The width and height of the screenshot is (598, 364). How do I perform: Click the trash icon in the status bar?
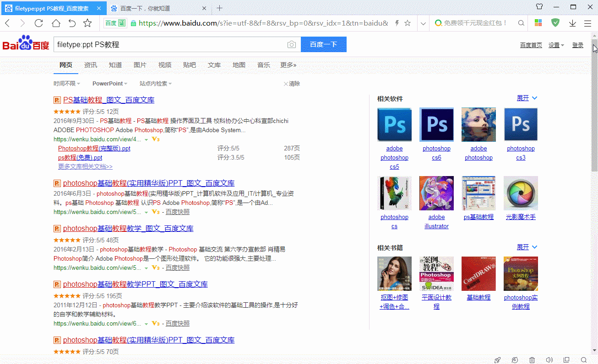[532, 360]
